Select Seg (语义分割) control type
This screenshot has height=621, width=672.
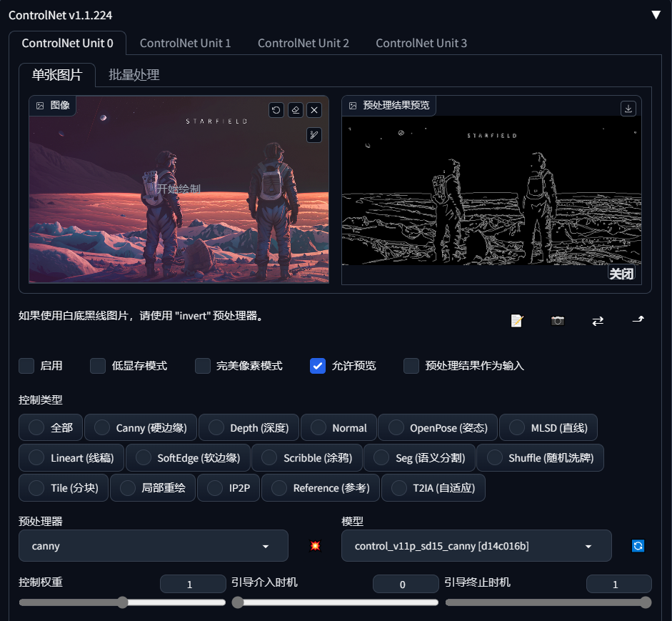coord(420,457)
